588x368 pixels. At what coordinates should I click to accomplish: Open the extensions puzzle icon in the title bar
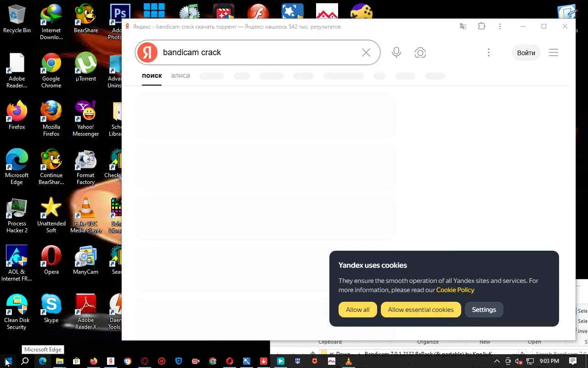click(481, 26)
